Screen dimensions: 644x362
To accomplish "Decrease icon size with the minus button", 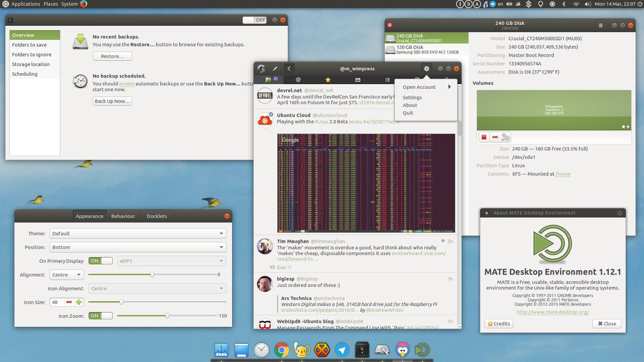I will (x=69, y=302).
